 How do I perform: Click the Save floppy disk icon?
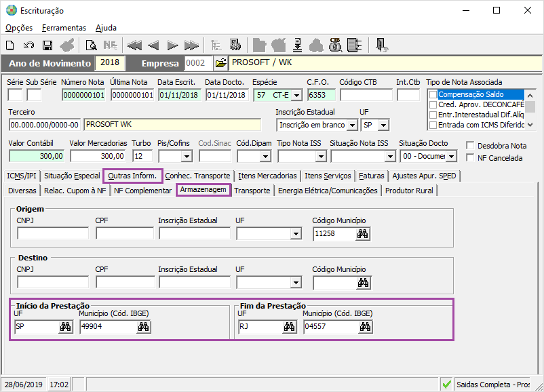[x=47, y=45]
